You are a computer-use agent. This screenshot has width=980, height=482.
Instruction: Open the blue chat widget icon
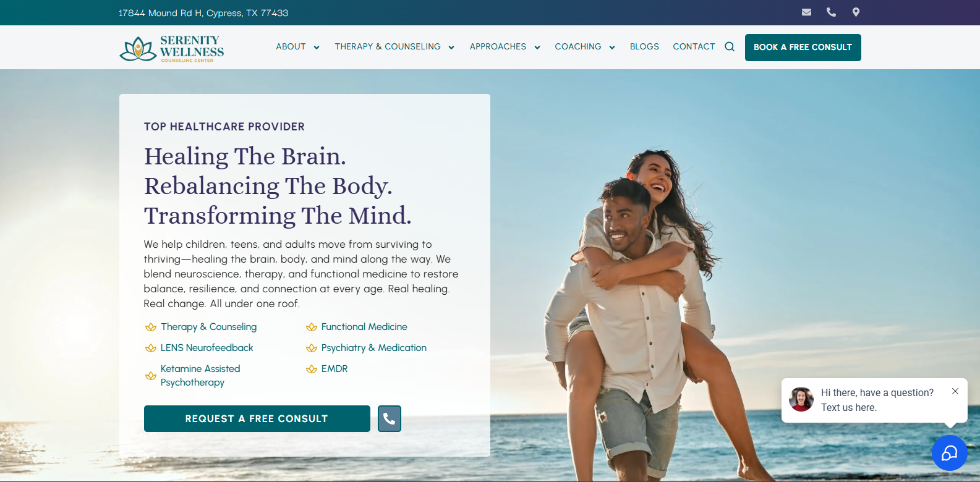tap(950, 453)
